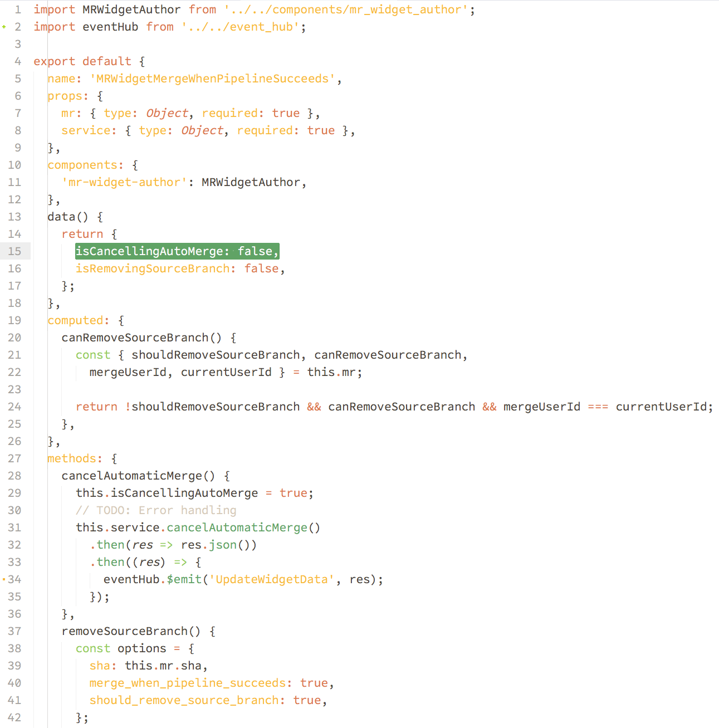The image size is (719, 728).
Task: Click italic 'Object' on line 7
Action: click(167, 113)
